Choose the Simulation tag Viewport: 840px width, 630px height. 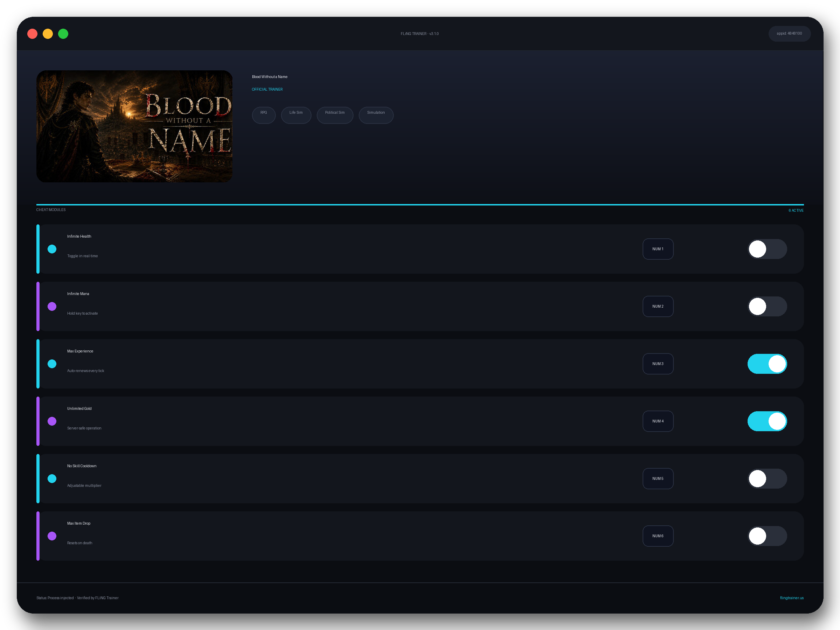pos(376,115)
